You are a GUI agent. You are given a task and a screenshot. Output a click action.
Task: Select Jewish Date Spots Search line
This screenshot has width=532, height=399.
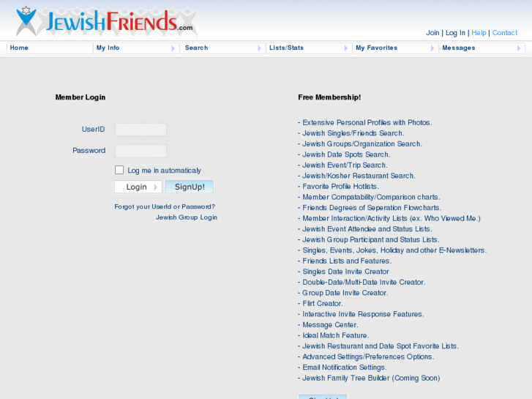pyautogui.click(x=344, y=154)
